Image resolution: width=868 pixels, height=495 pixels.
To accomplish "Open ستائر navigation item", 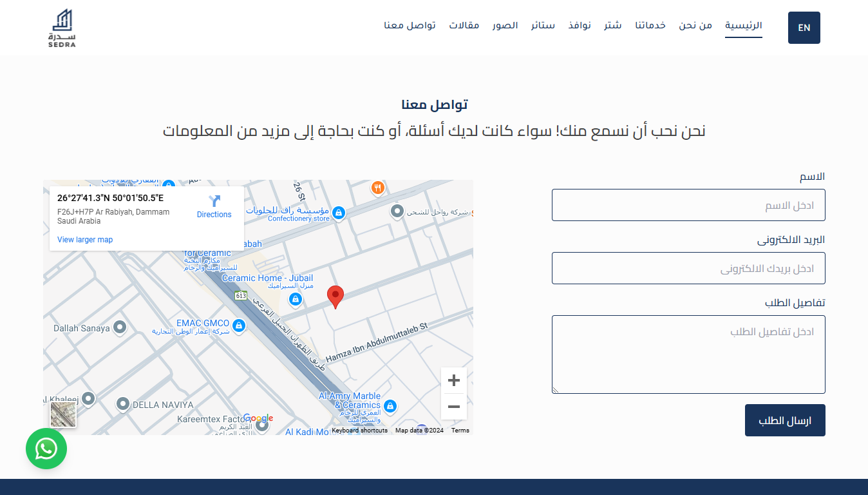I will (543, 26).
